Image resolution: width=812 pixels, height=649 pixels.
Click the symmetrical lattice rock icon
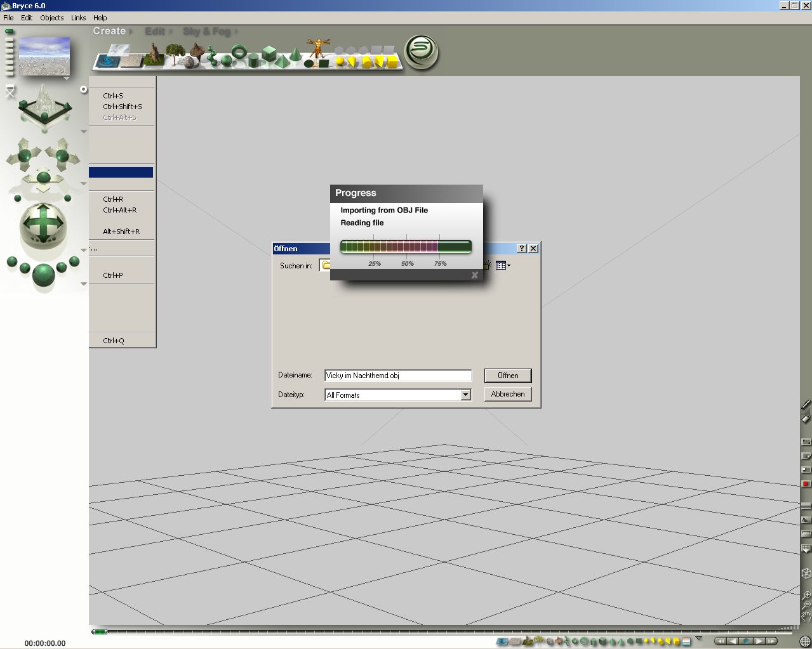(x=197, y=52)
